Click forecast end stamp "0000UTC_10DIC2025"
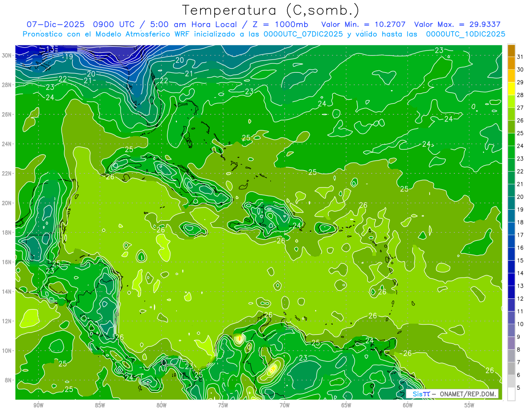This screenshot has width=532, height=411. (465, 34)
